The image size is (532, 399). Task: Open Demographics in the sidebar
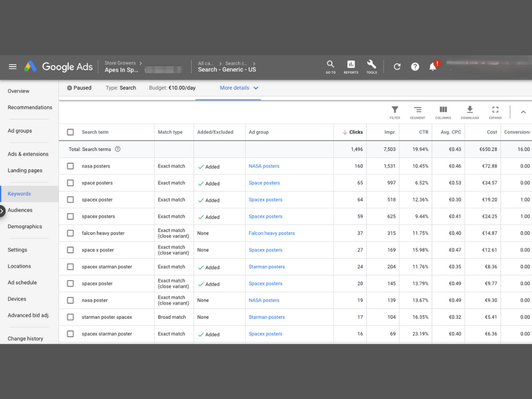pos(25,226)
